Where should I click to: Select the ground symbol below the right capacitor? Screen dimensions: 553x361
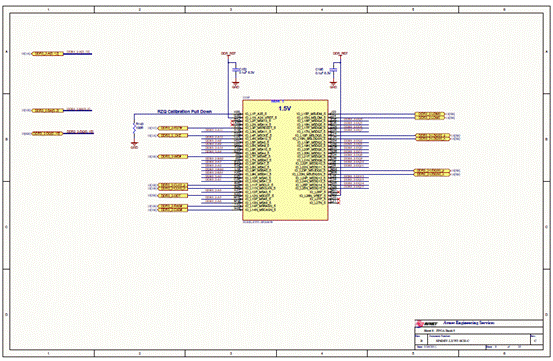[x=333, y=85]
